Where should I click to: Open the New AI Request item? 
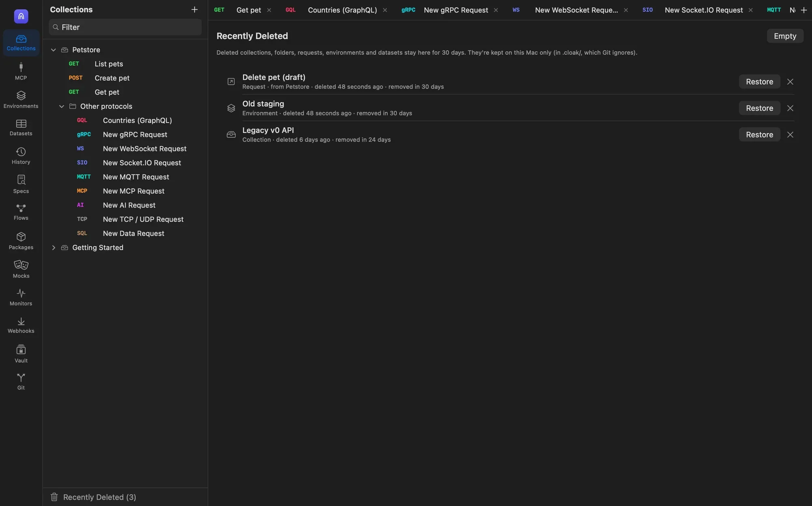click(125, 205)
